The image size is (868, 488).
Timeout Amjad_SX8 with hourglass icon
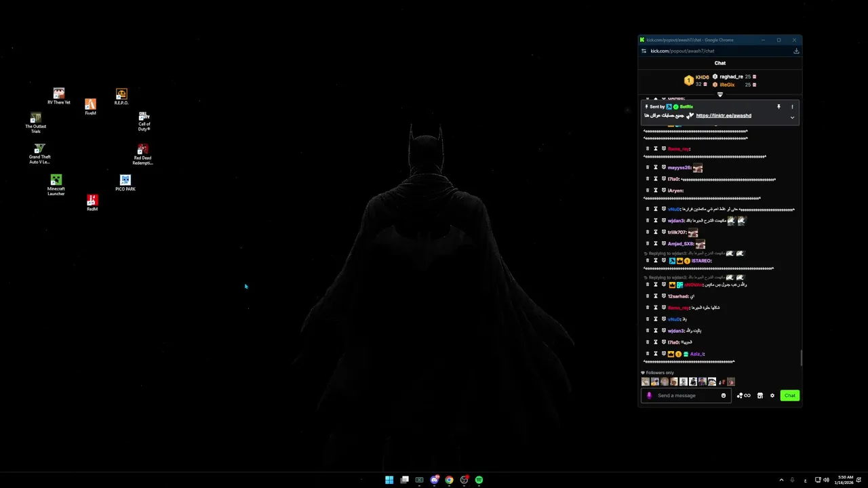coord(656,243)
